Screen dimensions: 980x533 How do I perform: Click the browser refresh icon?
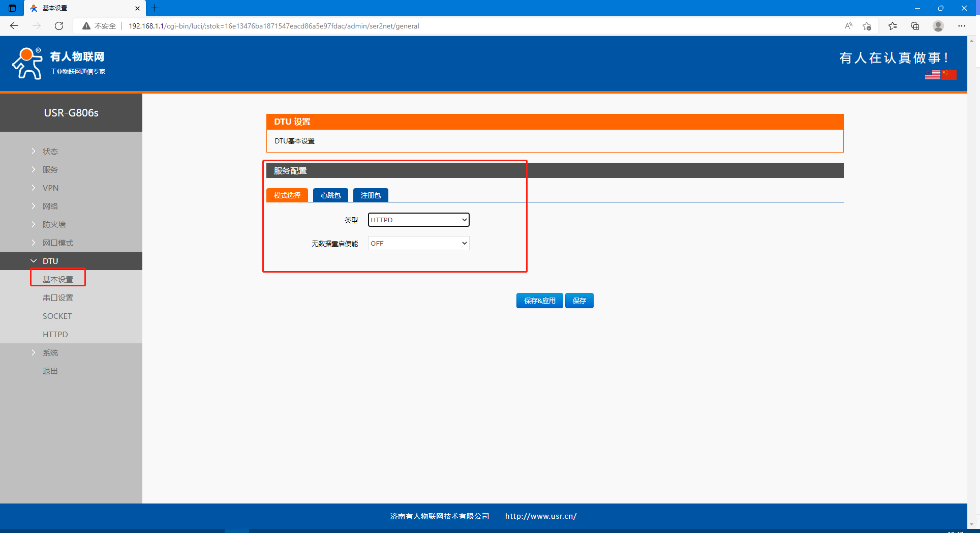(x=59, y=26)
